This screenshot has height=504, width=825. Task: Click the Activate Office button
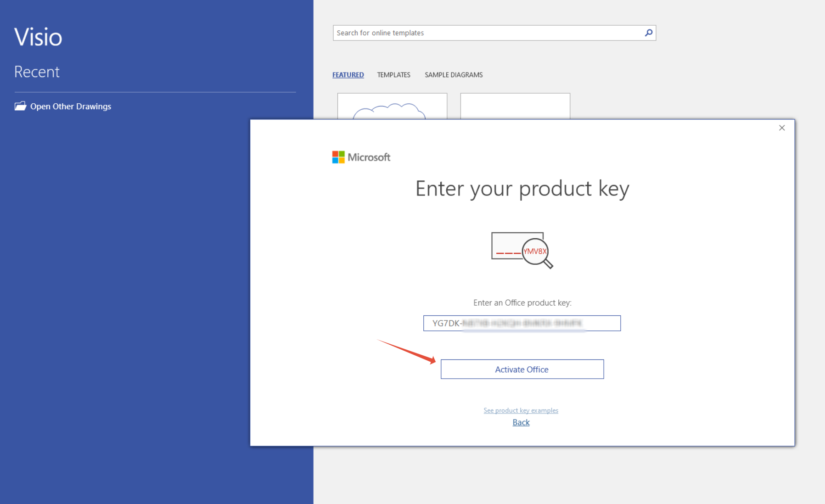tap(522, 369)
